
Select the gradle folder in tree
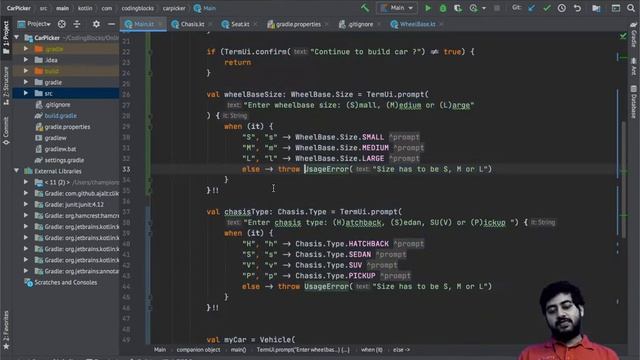click(x=53, y=82)
